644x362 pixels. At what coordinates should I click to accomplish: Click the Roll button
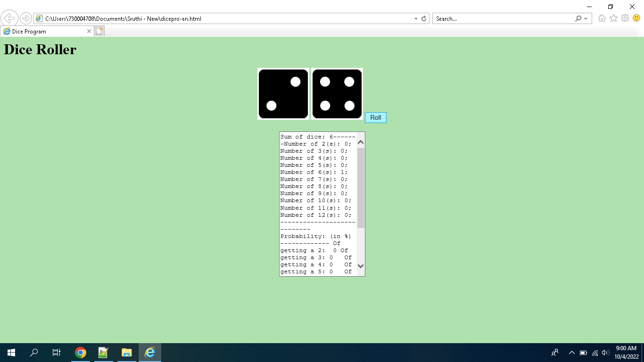(376, 117)
